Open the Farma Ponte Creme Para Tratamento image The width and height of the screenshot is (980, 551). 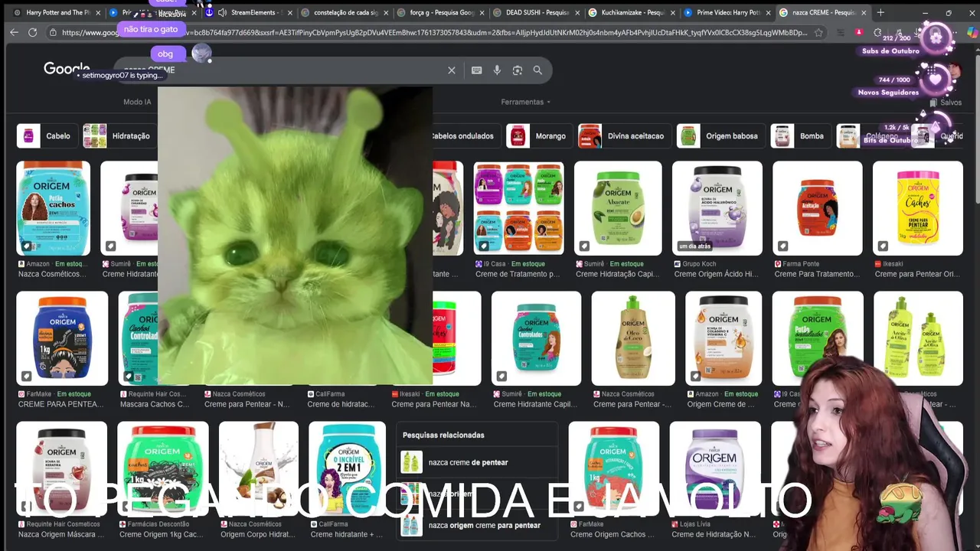[x=818, y=208]
